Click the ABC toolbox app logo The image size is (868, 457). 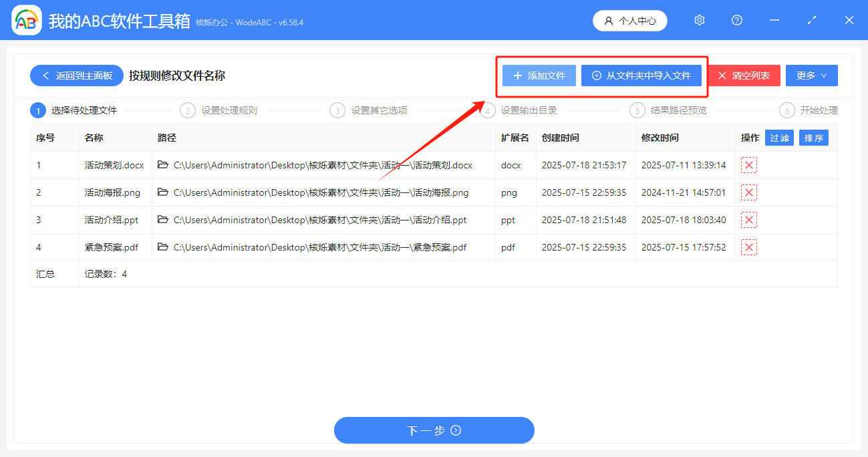tap(27, 21)
